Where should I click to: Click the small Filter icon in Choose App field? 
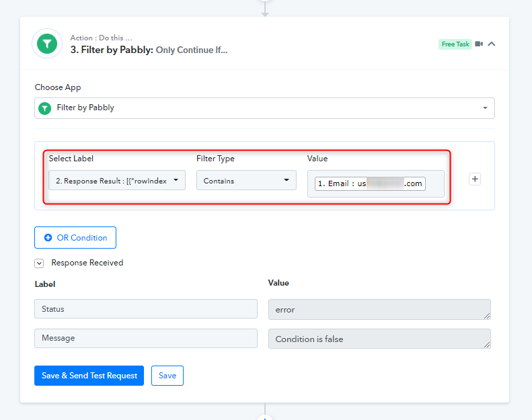point(45,108)
